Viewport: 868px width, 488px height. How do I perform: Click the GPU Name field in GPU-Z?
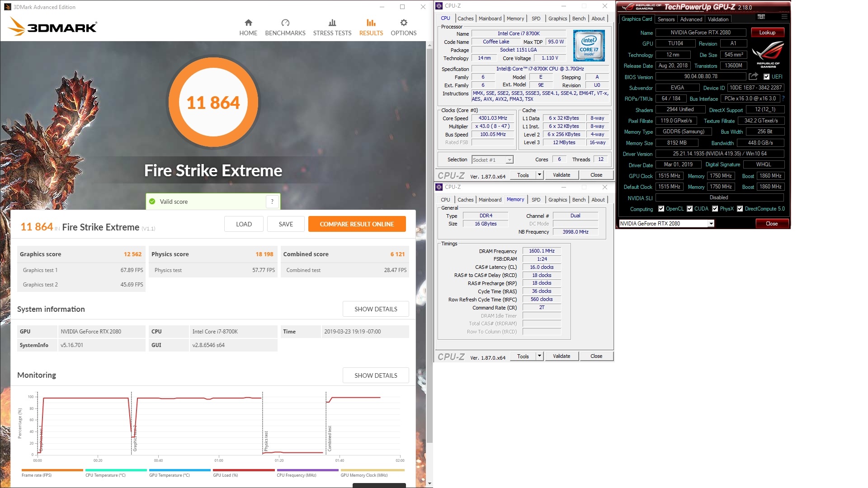(x=700, y=33)
